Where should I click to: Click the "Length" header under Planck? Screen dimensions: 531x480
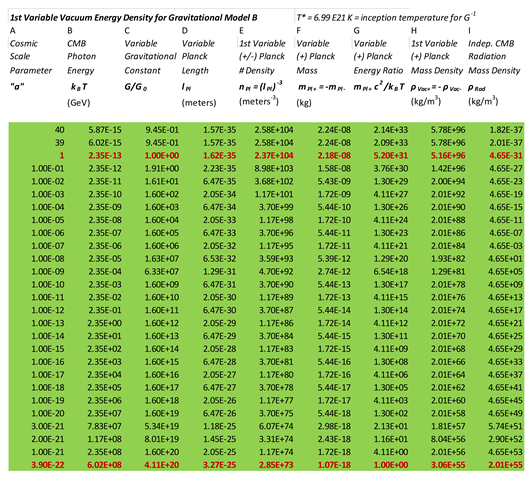coord(195,70)
